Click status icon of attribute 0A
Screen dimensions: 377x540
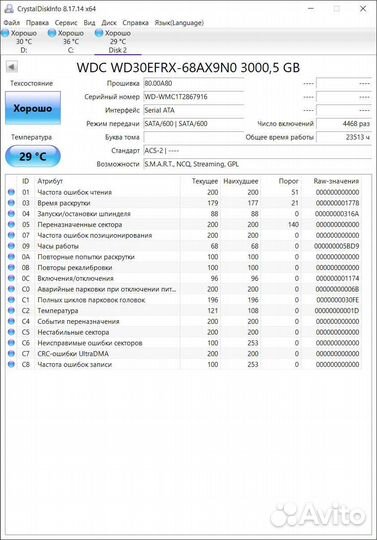tap(11, 257)
